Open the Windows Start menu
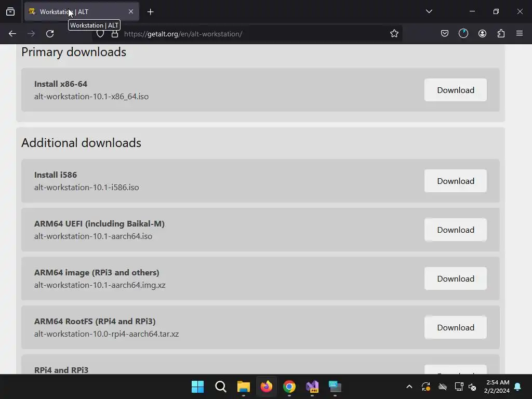Viewport: 532px width, 399px height. coord(197,387)
